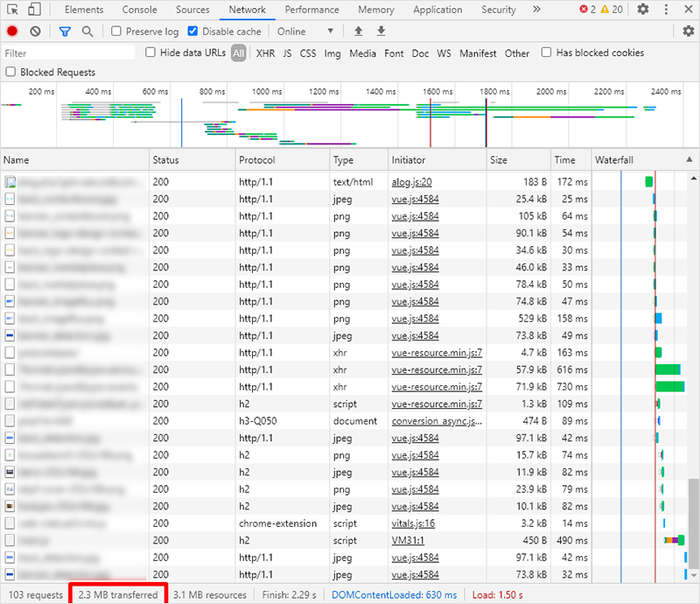The width and height of the screenshot is (700, 604).
Task: Clear the network log
Action: (x=35, y=32)
